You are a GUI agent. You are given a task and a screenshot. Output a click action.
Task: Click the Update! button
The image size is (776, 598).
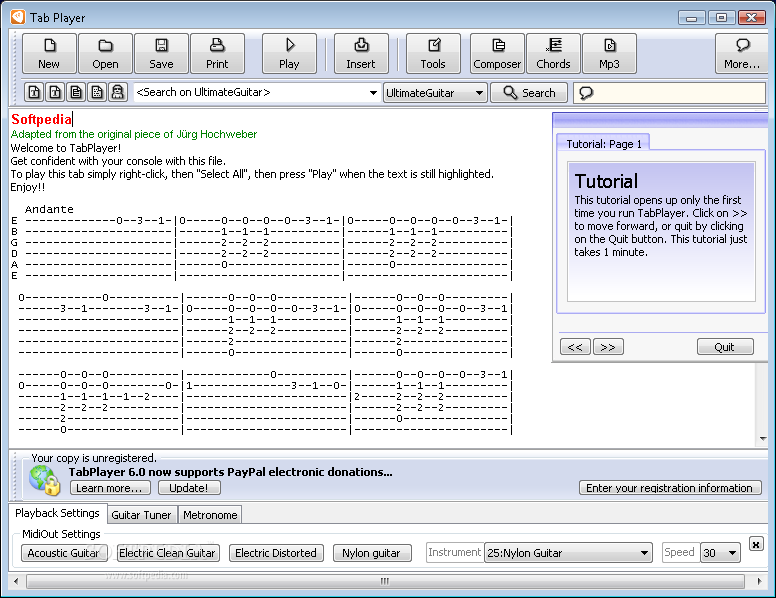coord(189,488)
